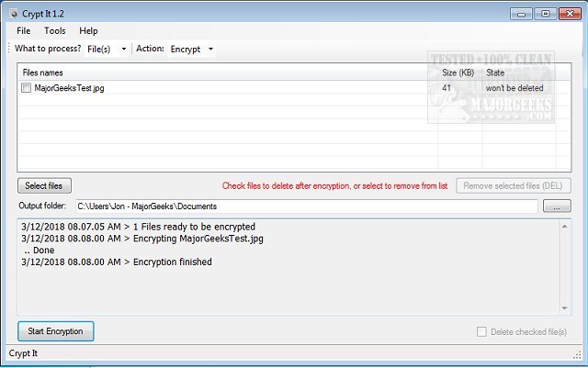Click log scrollbar up arrow
Screen dimensions: 588x368
click(x=564, y=227)
